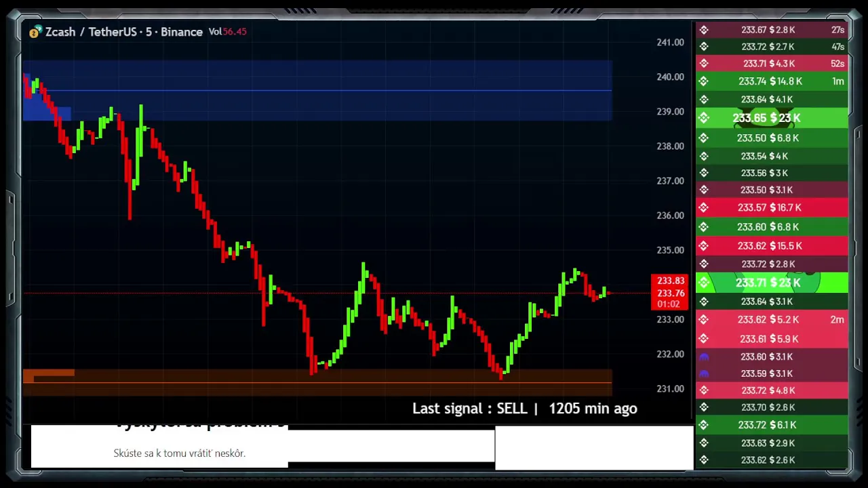Click the red 233.83 price tag

pyautogui.click(x=670, y=281)
